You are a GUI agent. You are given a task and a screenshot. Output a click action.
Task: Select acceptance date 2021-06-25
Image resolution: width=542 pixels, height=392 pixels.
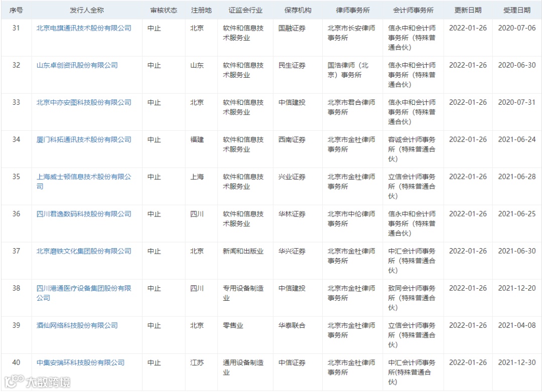click(x=517, y=214)
